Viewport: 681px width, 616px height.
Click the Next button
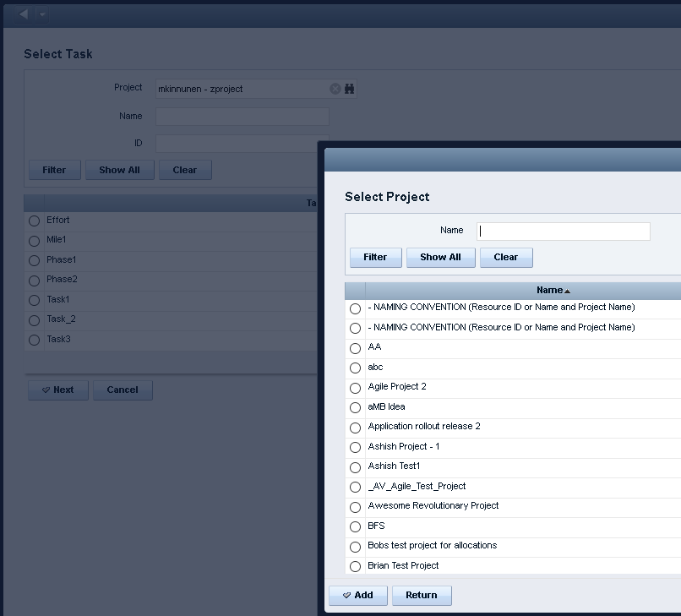click(x=58, y=390)
